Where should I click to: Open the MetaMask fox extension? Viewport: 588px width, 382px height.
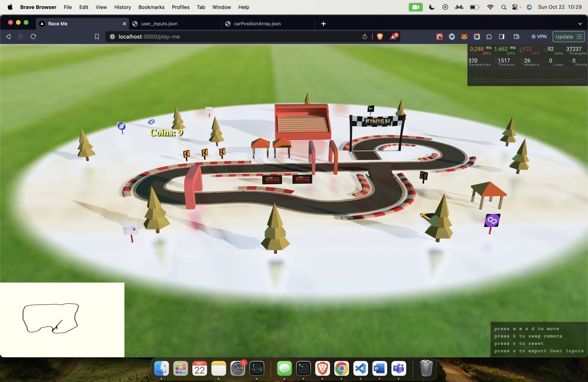pyautogui.click(x=464, y=36)
